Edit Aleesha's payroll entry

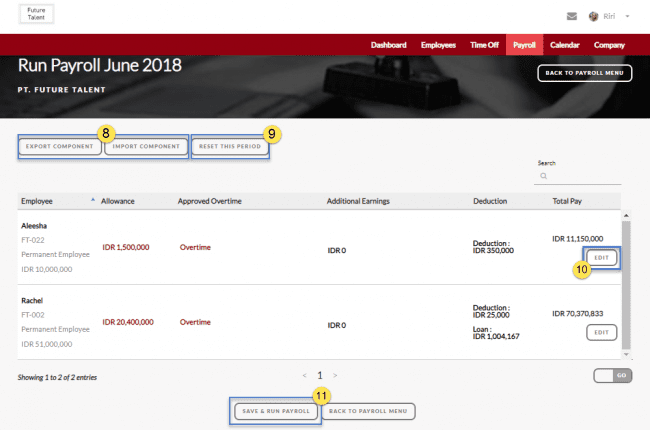point(601,258)
